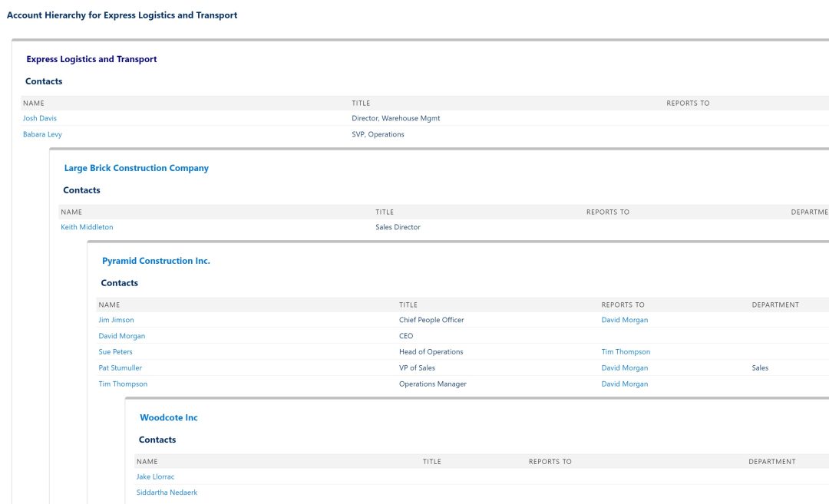Click the REPORTS TO column header for Woodcote

pos(550,461)
